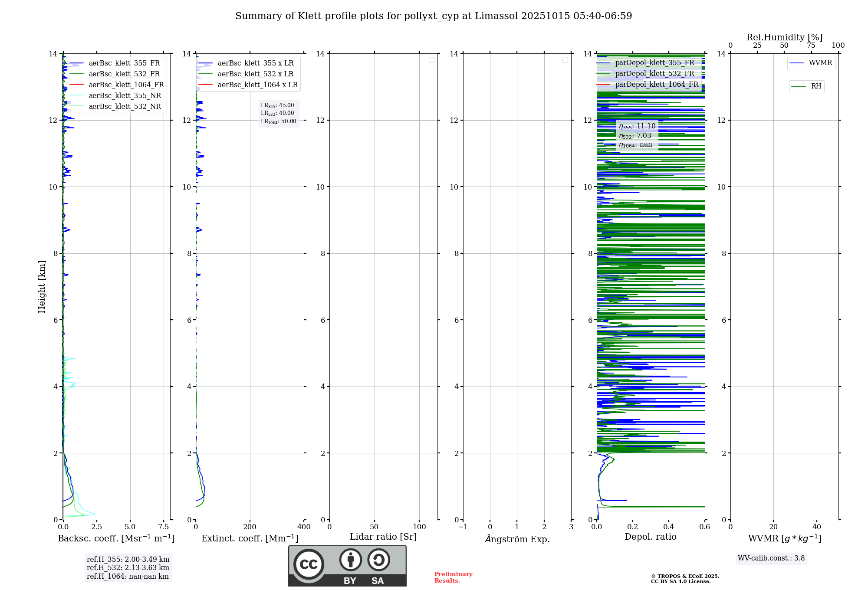This screenshot has width=868, height=590.
Task: Click the attribution BY person icon
Action: [350, 560]
